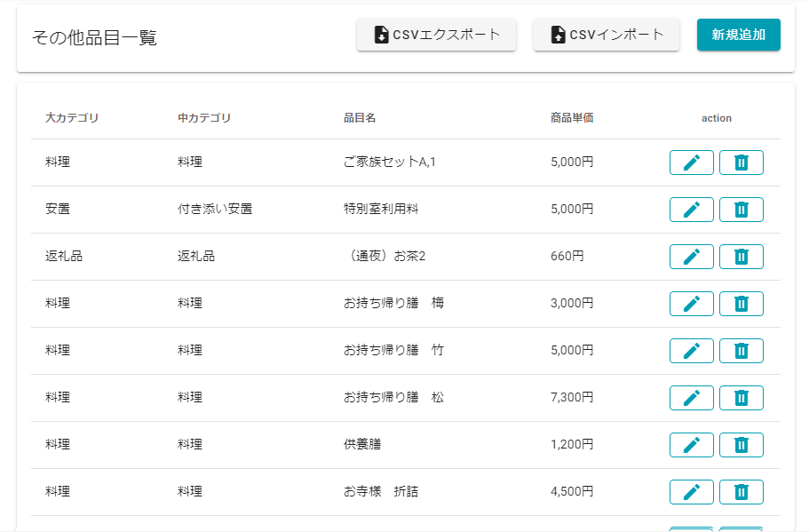This screenshot has width=809, height=532.
Task: Delete the ご家族セットA,1 row
Action: (741, 163)
